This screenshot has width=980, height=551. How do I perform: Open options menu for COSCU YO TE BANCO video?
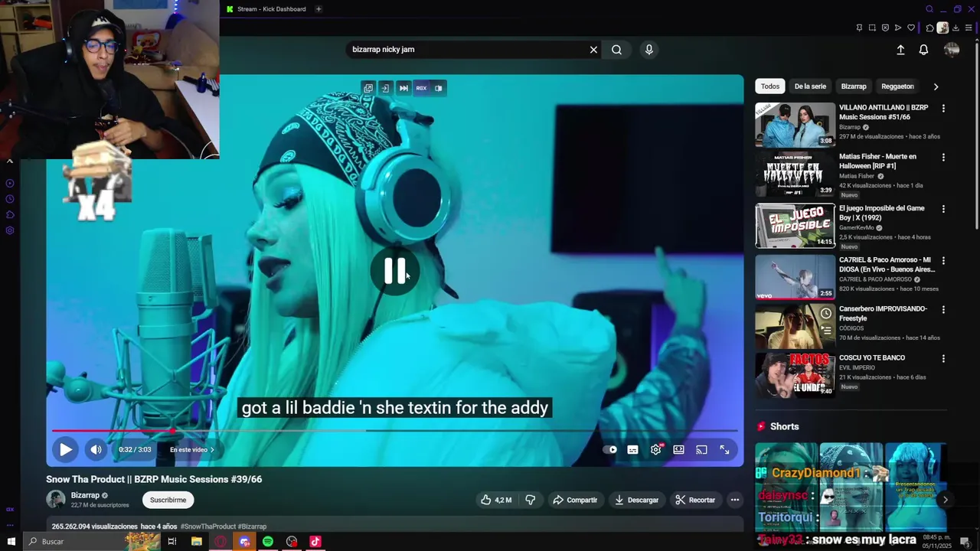tap(943, 359)
